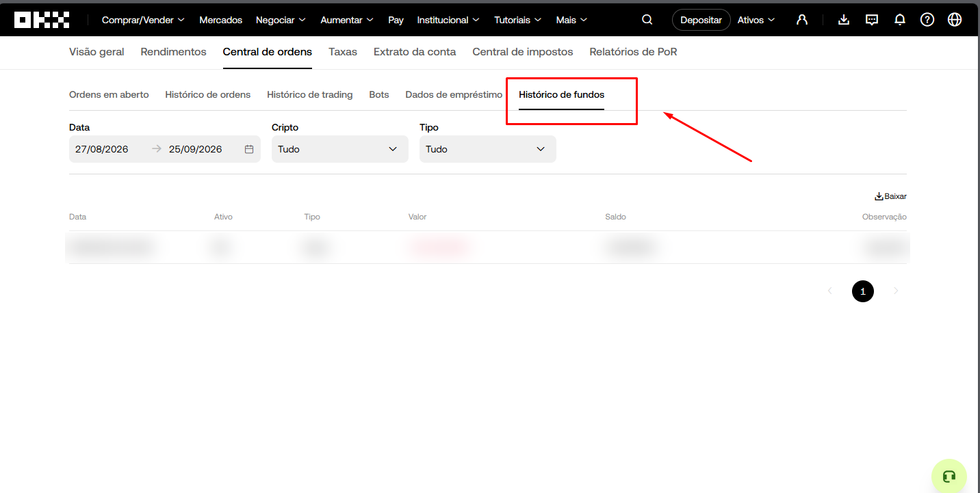Click the Baixar download link
The height and width of the screenshot is (493, 980).
click(x=890, y=196)
